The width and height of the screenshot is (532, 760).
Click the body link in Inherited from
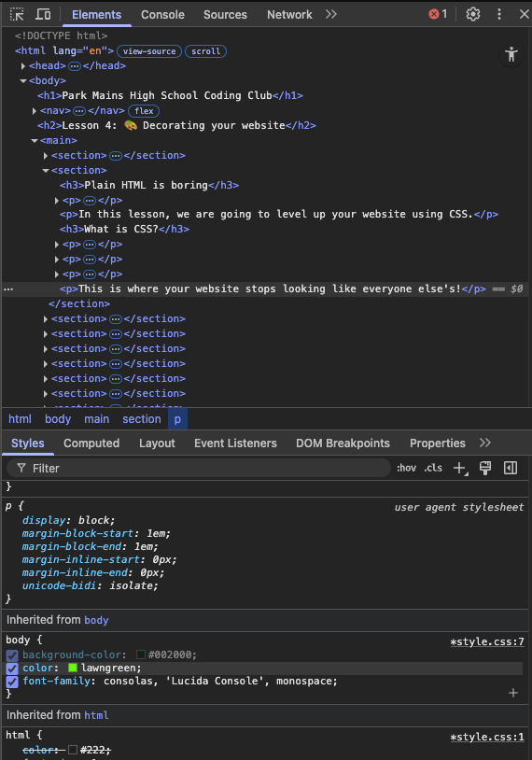(96, 620)
